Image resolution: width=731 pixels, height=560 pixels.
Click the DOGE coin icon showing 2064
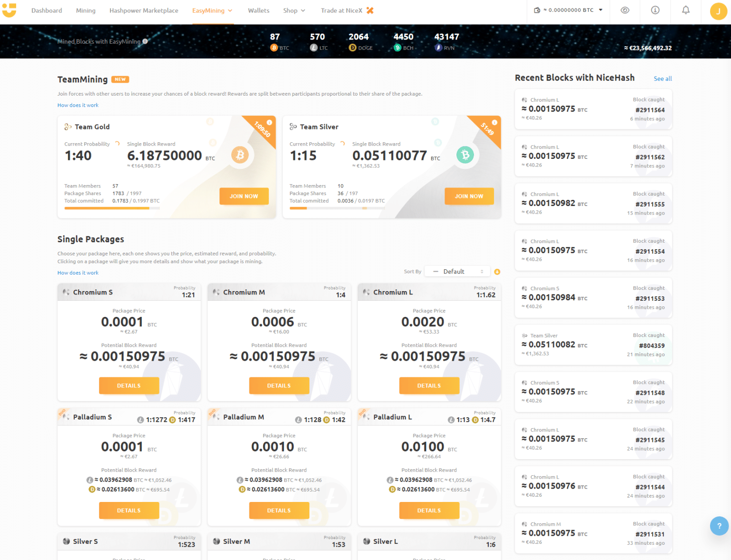352,48
